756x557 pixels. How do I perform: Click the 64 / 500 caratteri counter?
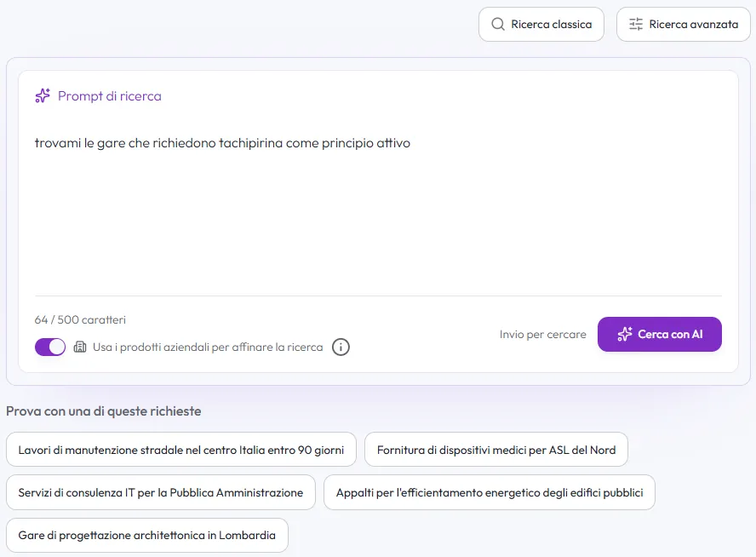click(80, 319)
